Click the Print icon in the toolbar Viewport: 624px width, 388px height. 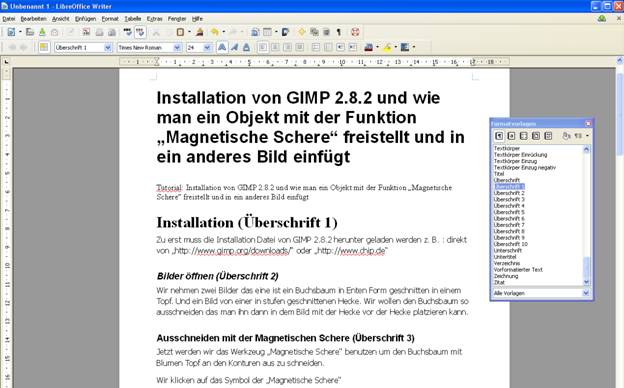click(x=99, y=32)
